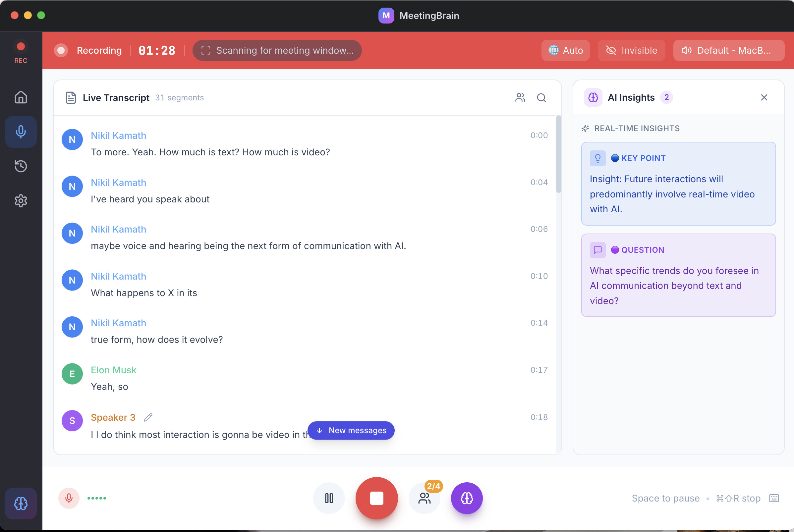Open the settings gear in sidebar
This screenshot has height=532, width=794.
point(21,201)
